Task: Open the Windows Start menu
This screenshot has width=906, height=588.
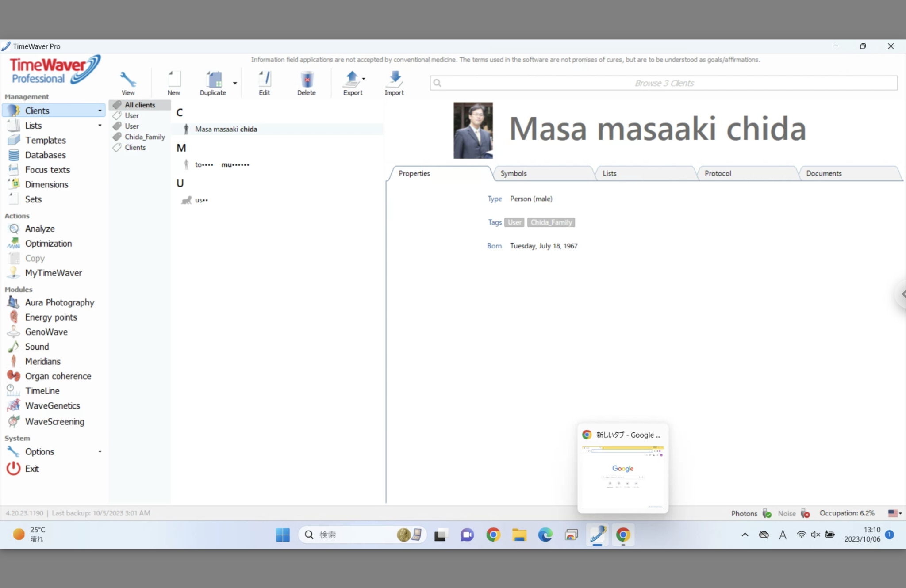Action: [x=283, y=535]
